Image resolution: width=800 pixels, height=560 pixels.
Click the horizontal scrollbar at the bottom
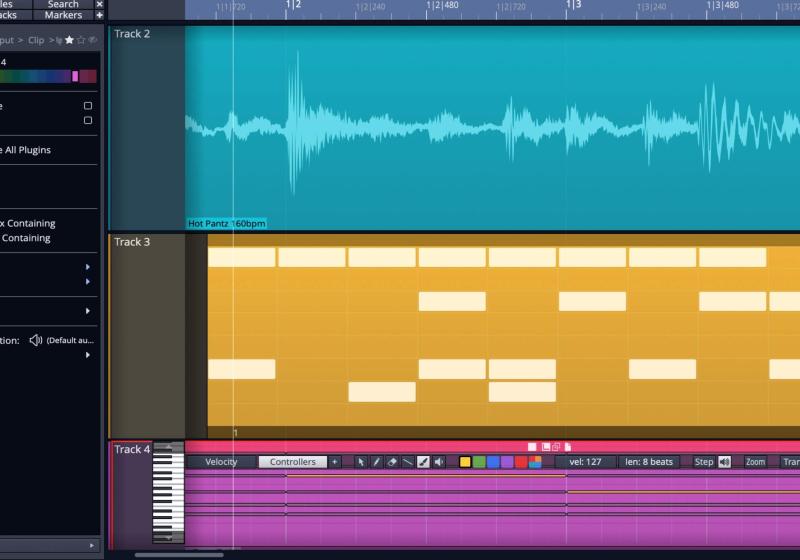(x=179, y=555)
